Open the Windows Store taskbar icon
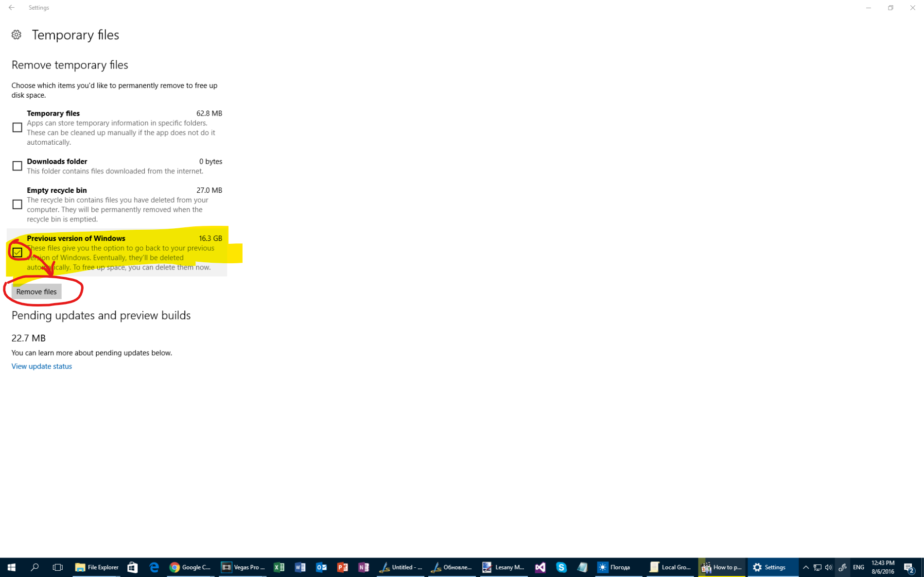The width and height of the screenshot is (924, 577). (132, 567)
